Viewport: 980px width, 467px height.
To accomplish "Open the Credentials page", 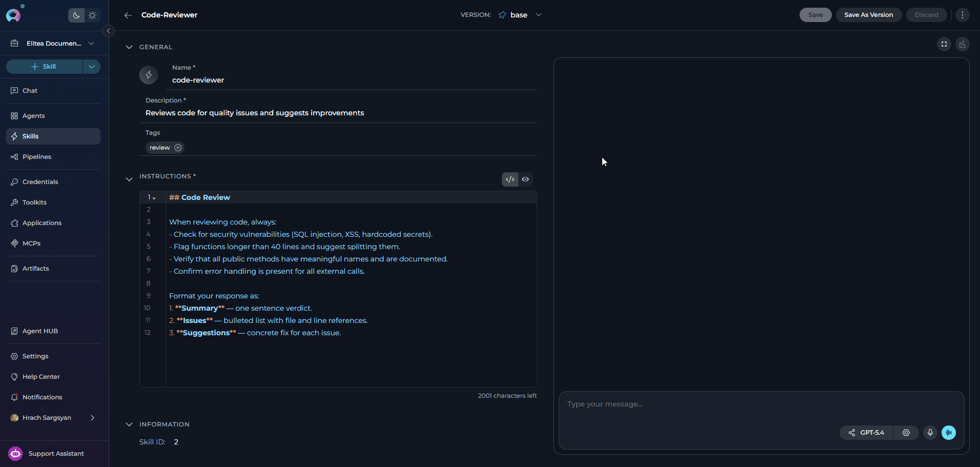I will coord(53,182).
